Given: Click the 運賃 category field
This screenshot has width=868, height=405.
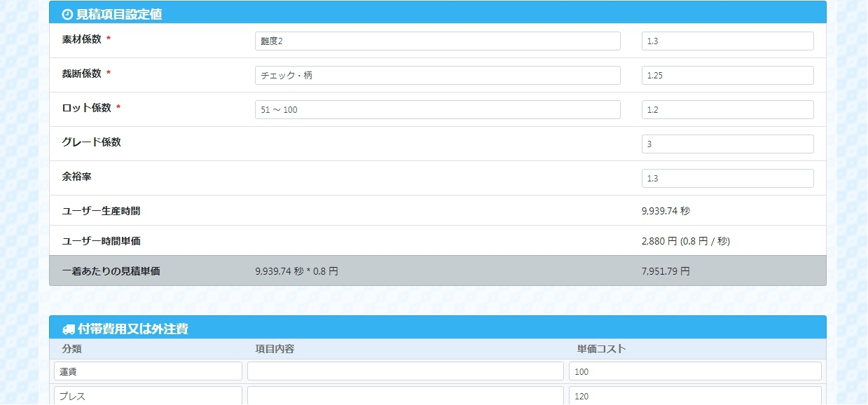Looking at the screenshot, I should 148,371.
